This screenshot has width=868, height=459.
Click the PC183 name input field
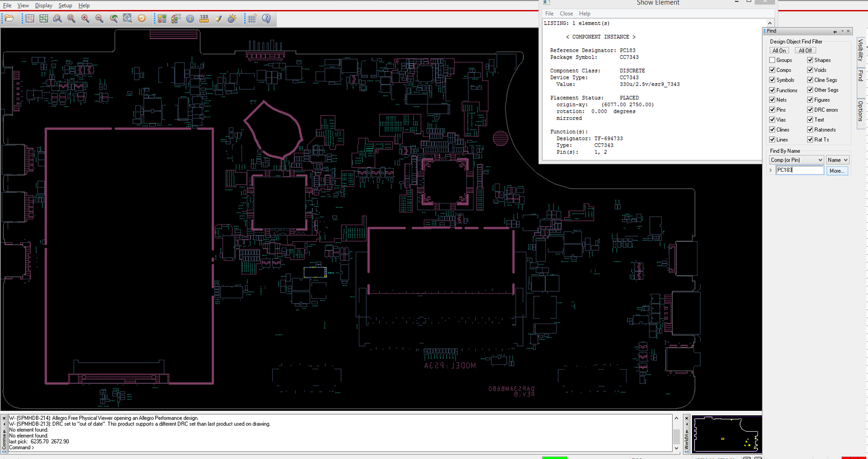click(799, 170)
